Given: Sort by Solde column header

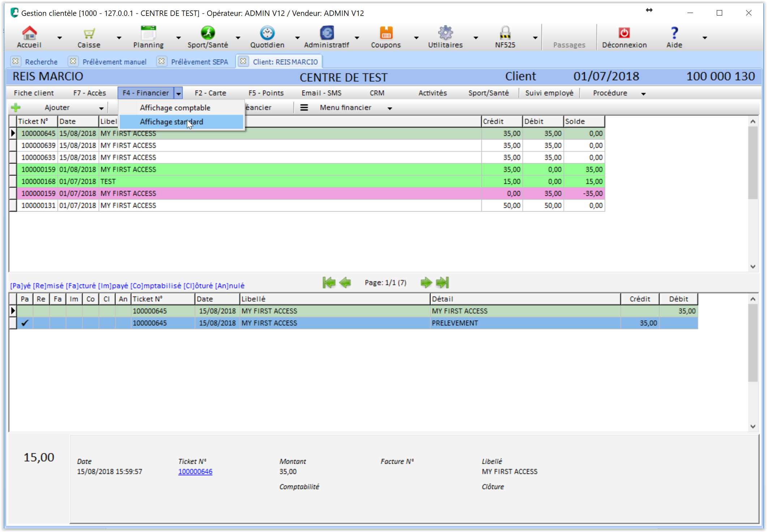Looking at the screenshot, I should click(584, 121).
